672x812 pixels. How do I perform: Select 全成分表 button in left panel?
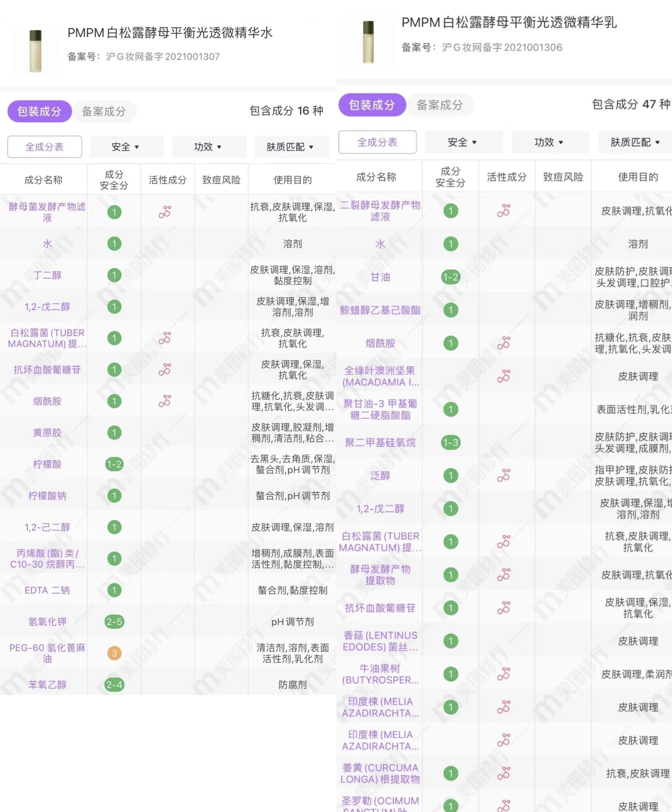pos(44,147)
